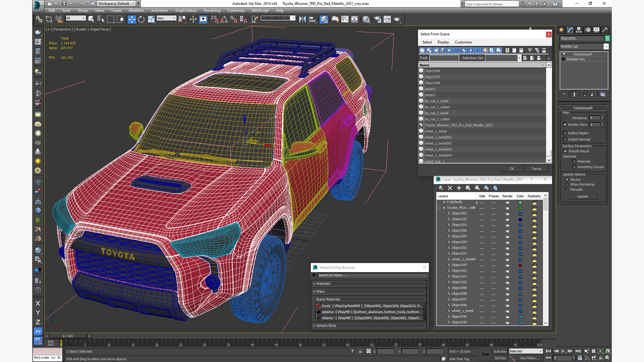Expand the Maps group in Material Browser
The width and height of the screenshot is (644, 362).
[314, 292]
